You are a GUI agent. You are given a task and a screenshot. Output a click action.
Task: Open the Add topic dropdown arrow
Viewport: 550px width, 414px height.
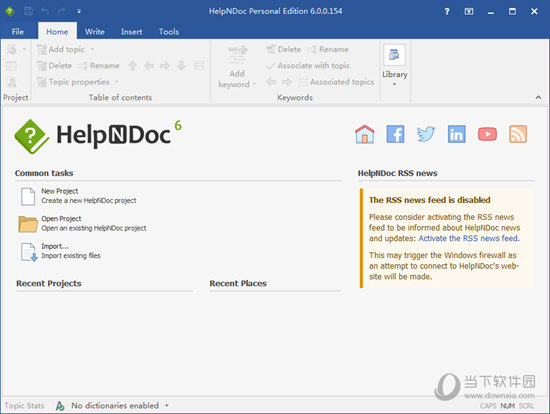[92, 49]
